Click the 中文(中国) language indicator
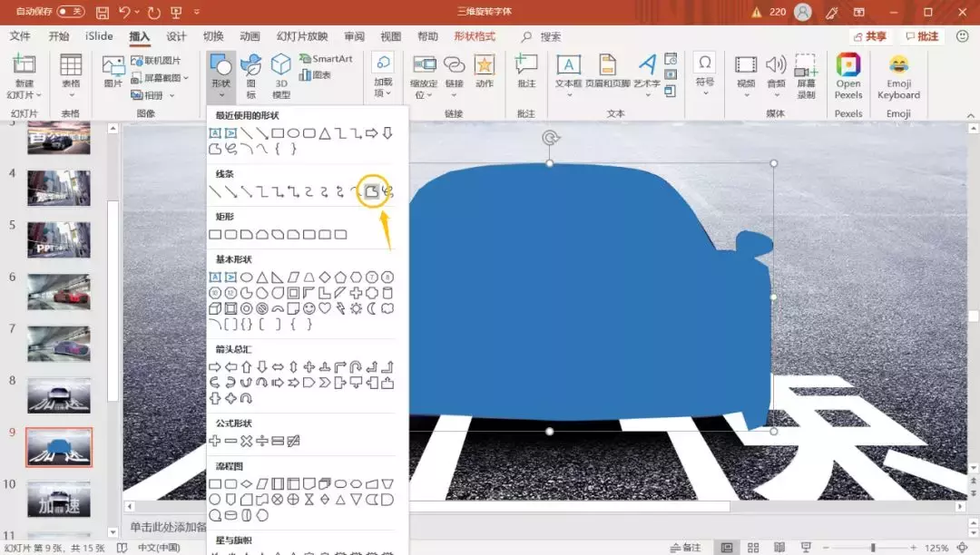 coord(159,548)
